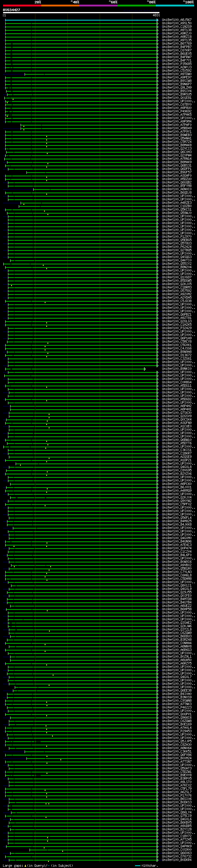Screen dimensions: 197x868
Task: Select hit label UniRef100_P12970
Action: tap(177, 236)
